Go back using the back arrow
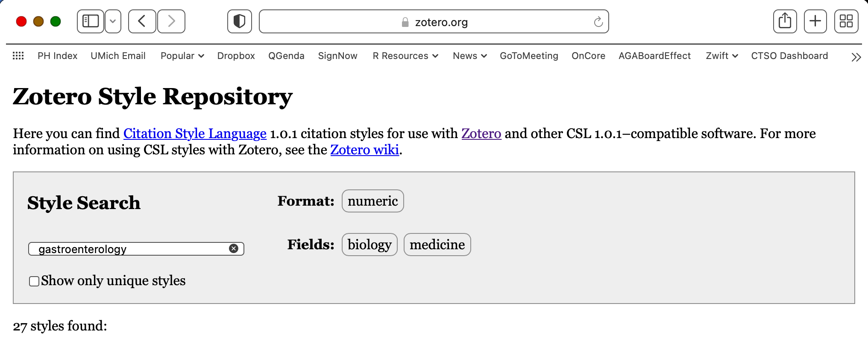868x348 pixels. (142, 21)
